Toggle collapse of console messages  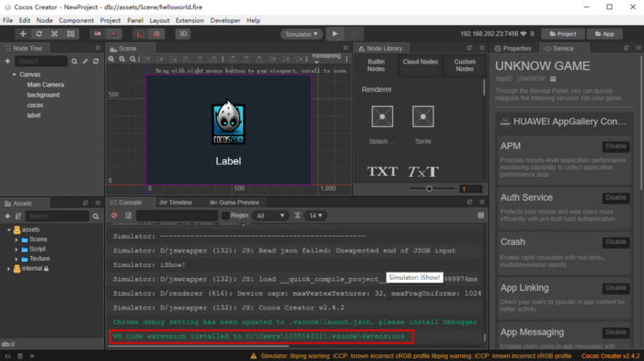[480, 215]
